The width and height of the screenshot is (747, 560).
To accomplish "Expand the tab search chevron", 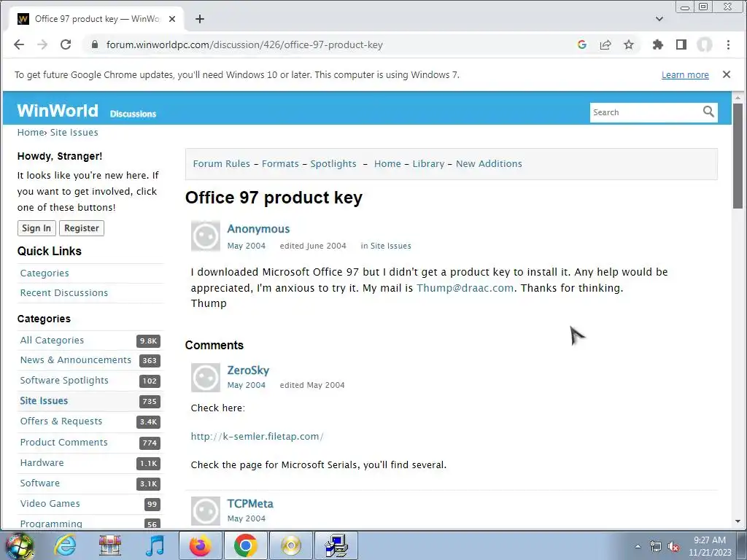I will 659,19.
